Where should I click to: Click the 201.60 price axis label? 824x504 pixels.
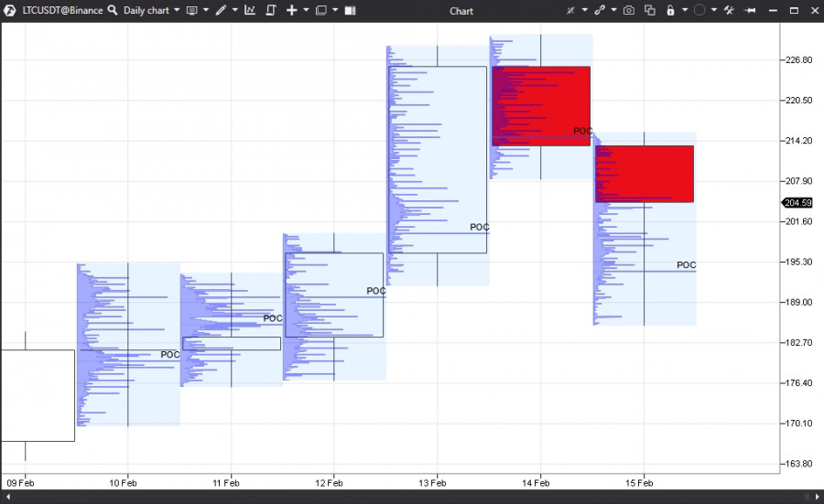pyautogui.click(x=798, y=221)
